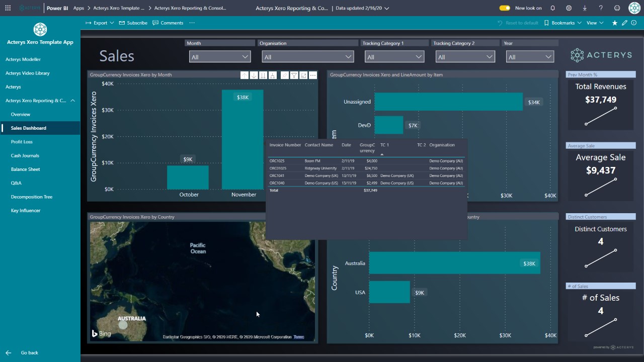Select the November bar in Month chart
Screen dimensions: 644x362
tap(243, 140)
